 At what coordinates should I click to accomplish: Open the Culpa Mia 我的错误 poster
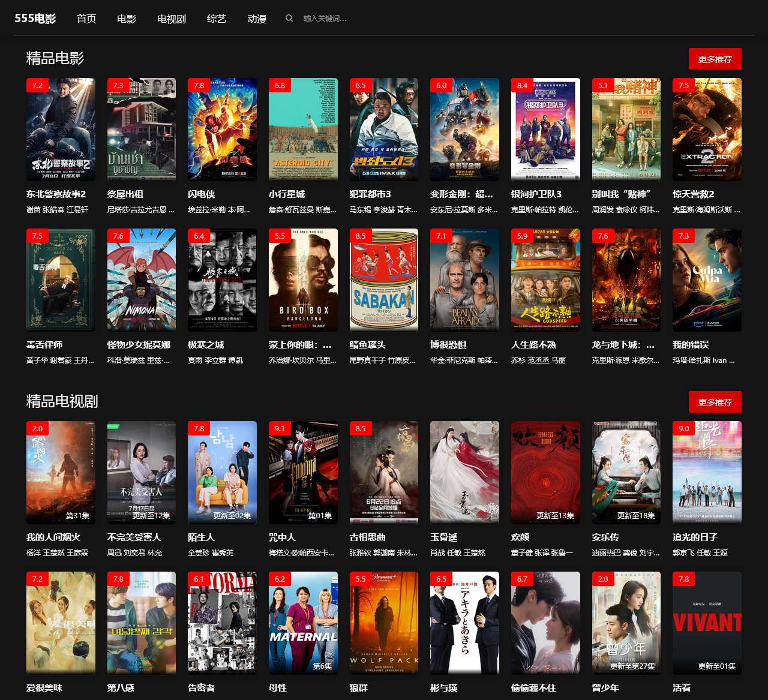(x=707, y=280)
